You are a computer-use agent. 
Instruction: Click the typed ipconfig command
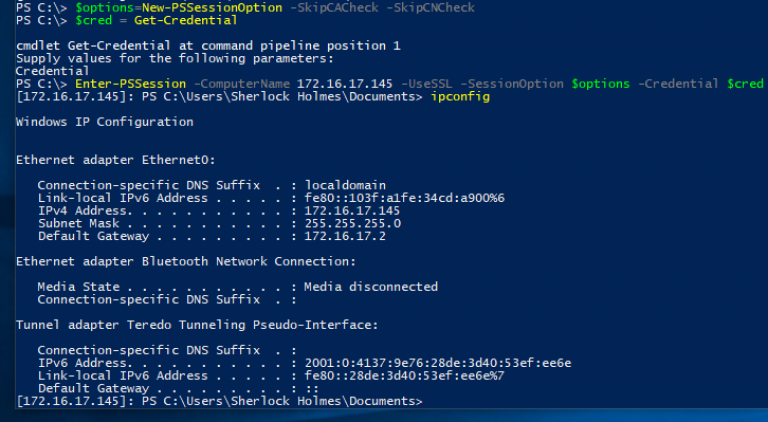point(461,96)
